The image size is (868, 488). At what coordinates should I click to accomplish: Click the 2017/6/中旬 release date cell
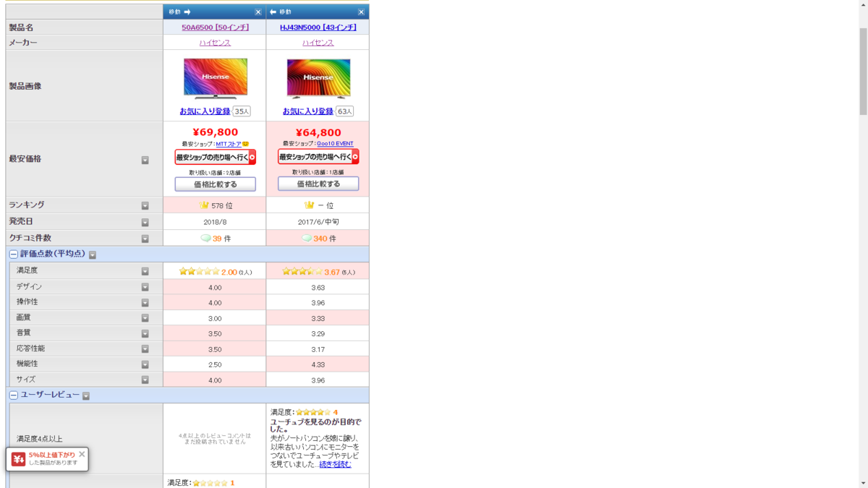(318, 222)
